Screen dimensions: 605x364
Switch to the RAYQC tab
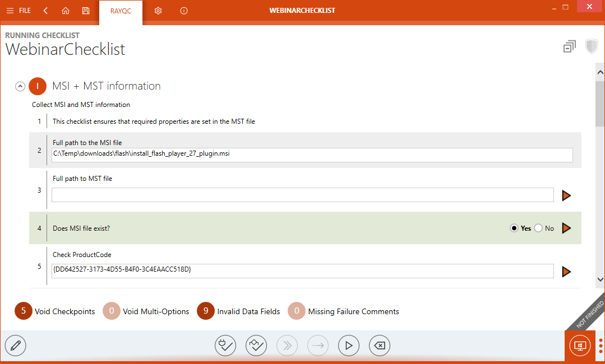point(121,11)
